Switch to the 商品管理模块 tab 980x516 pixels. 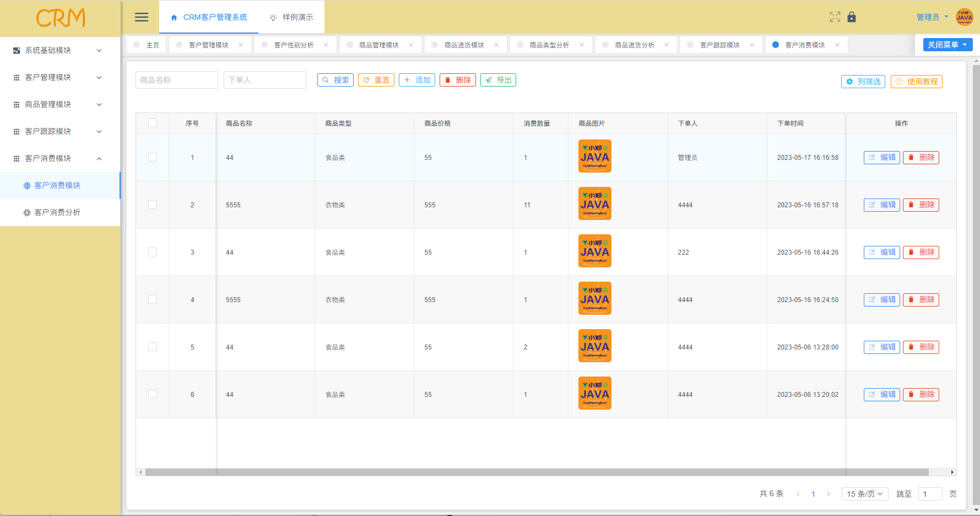point(378,45)
